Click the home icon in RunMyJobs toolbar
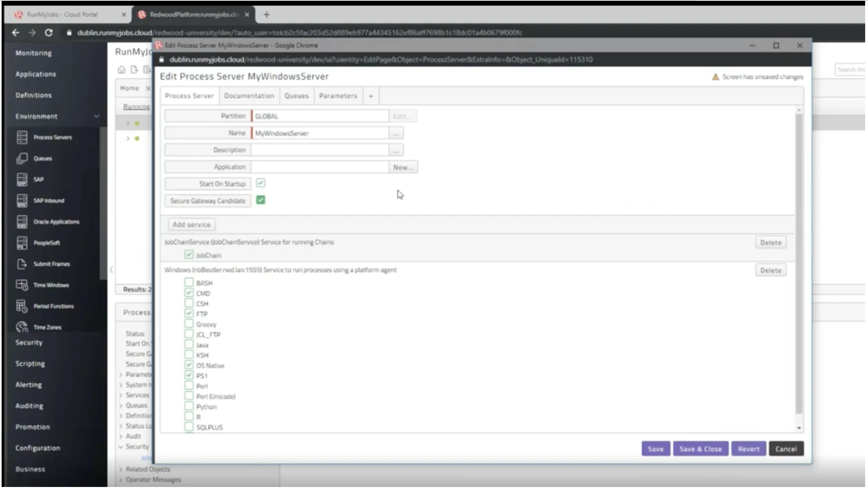 click(122, 69)
